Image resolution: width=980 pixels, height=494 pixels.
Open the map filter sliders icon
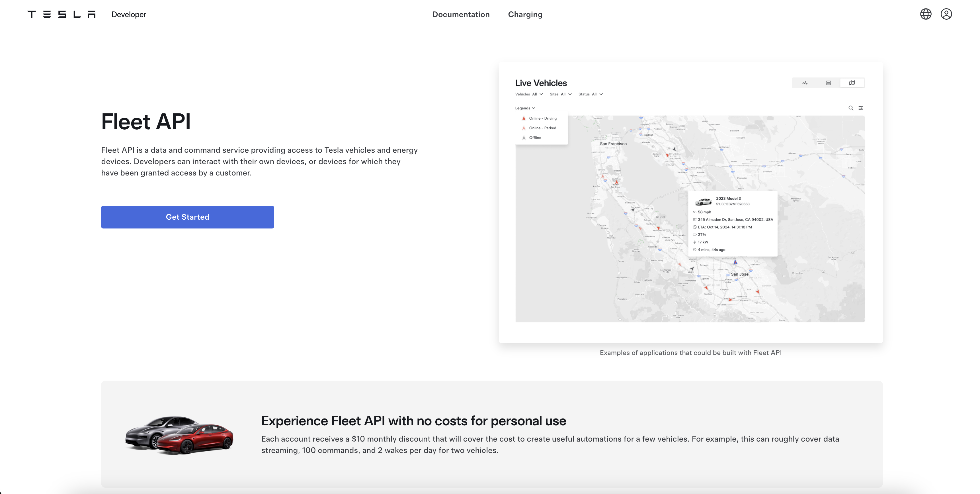tap(860, 108)
